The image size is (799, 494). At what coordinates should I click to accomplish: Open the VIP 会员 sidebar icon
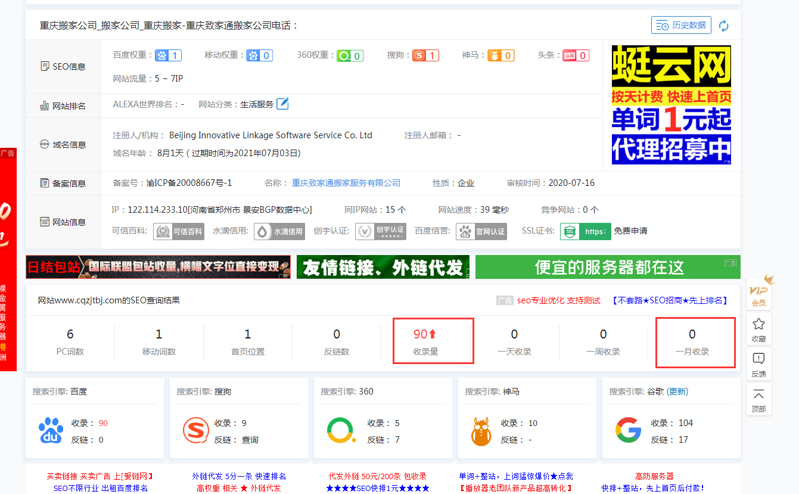(x=759, y=292)
